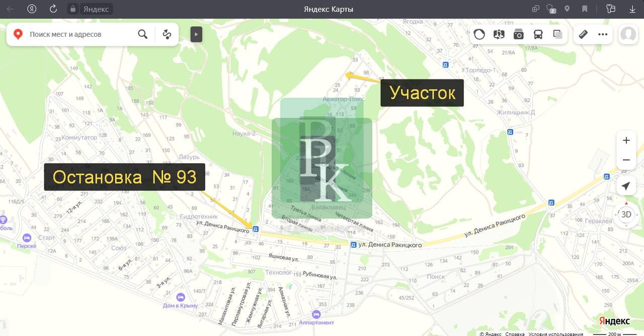Click bus stop icon left of ул. Дениса Ракицкого label
Image resolution: width=644 pixels, height=336 pixels.
pyautogui.click(x=353, y=245)
